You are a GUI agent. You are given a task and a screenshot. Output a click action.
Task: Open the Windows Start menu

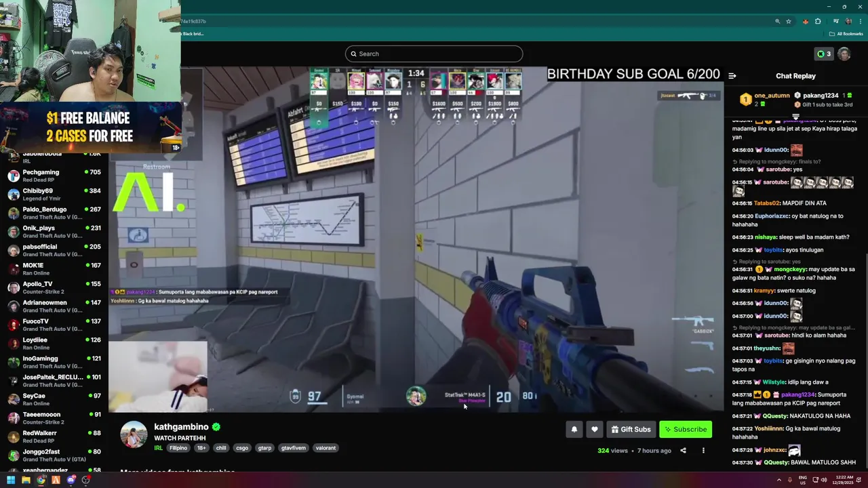click(11, 480)
